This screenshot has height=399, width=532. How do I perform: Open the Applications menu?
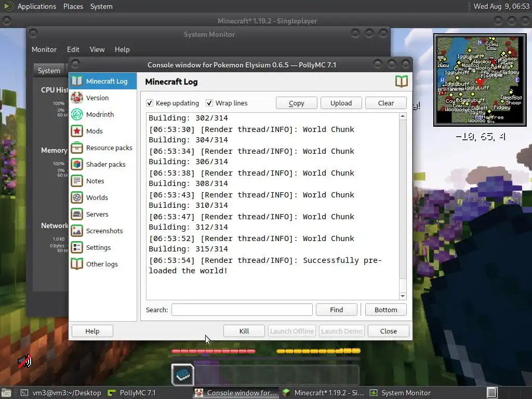(x=37, y=6)
